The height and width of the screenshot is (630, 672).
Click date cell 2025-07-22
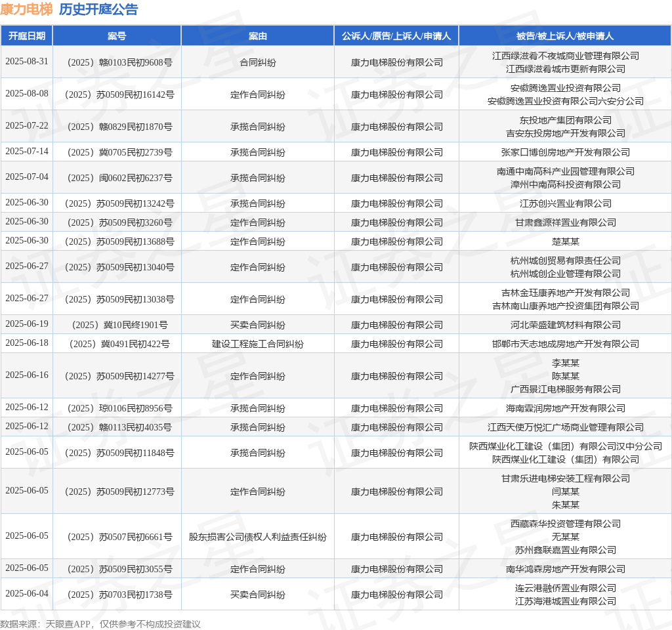26,125
